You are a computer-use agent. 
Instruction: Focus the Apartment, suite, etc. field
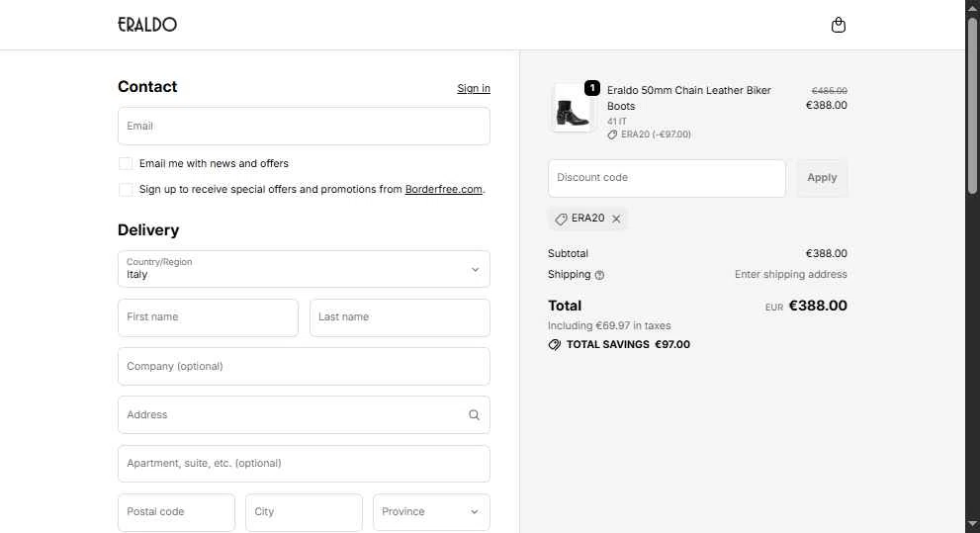pyautogui.click(x=304, y=464)
